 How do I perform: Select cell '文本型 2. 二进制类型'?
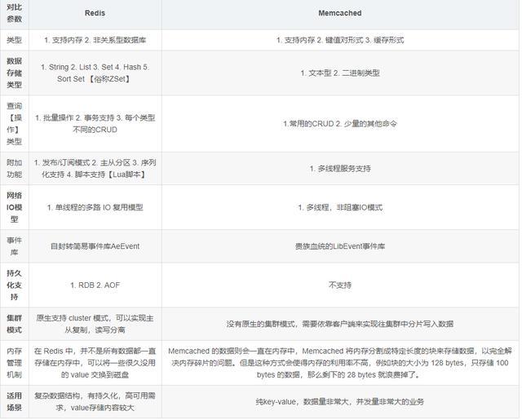click(x=340, y=73)
